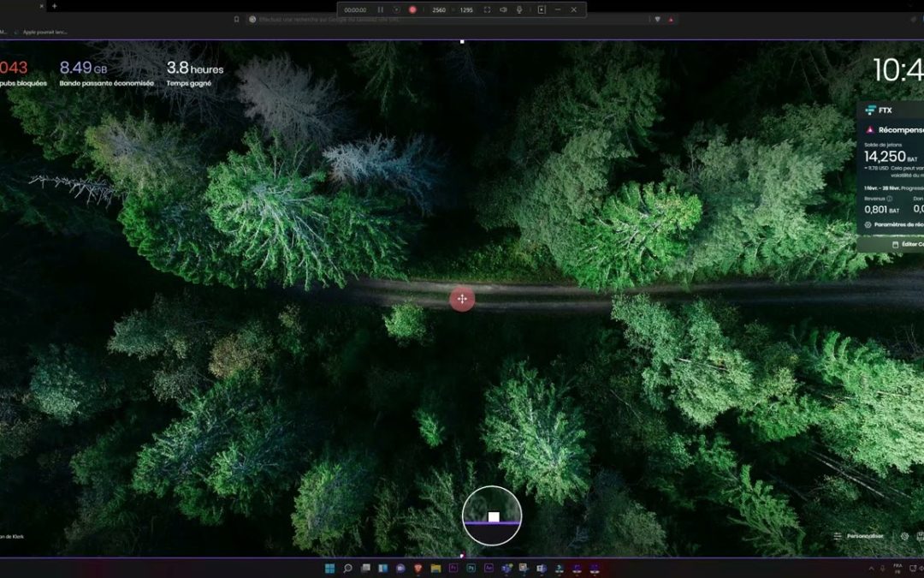Open Brave Rewards triangle icon in address bar

coord(671,20)
